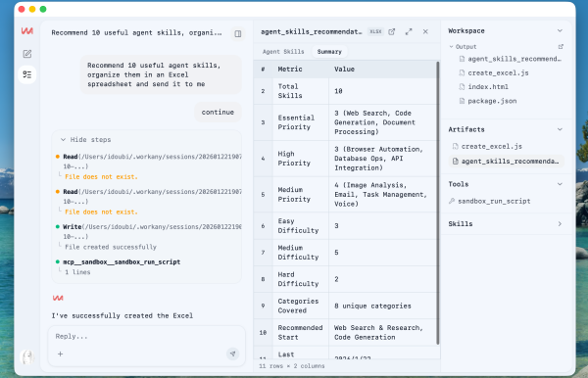This screenshot has height=378, width=588.
Task: Collapse the Workspace panel
Action: 560,30
